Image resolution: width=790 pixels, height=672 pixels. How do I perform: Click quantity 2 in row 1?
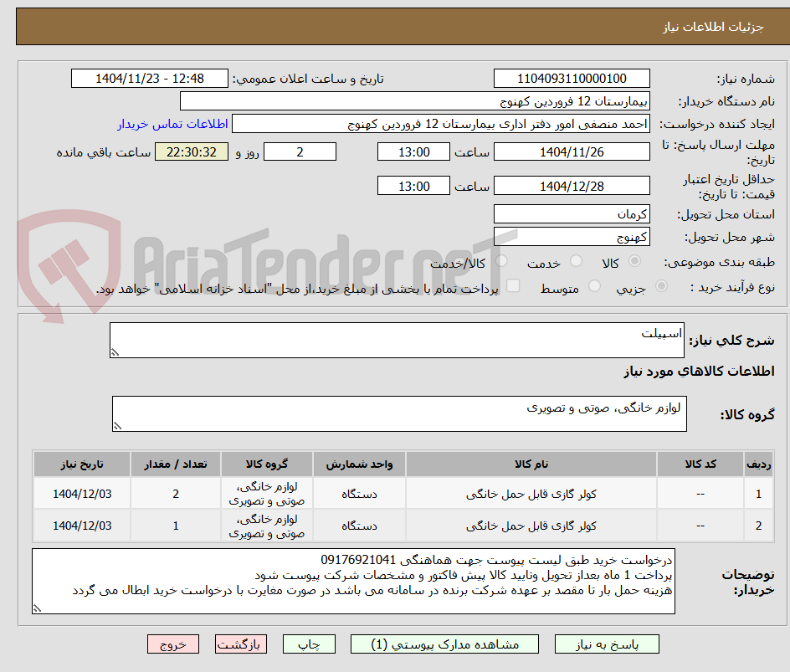click(x=176, y=495)
